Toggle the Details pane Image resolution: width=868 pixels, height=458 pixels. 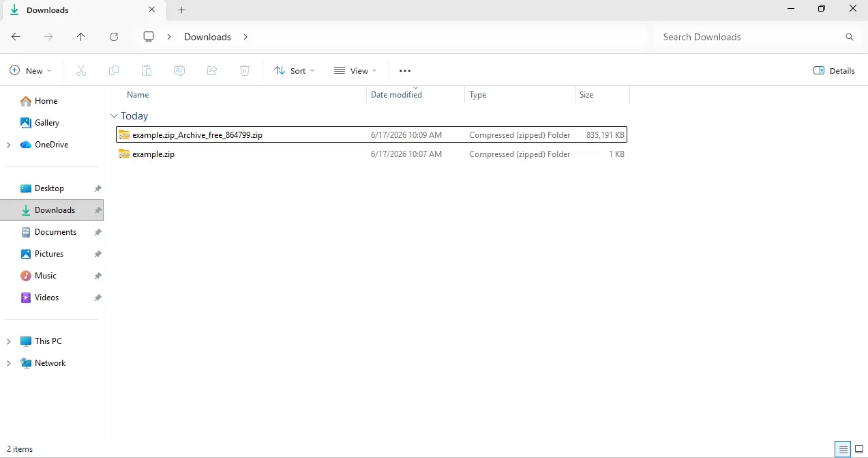pyautogui.click(x=835, y=70)
